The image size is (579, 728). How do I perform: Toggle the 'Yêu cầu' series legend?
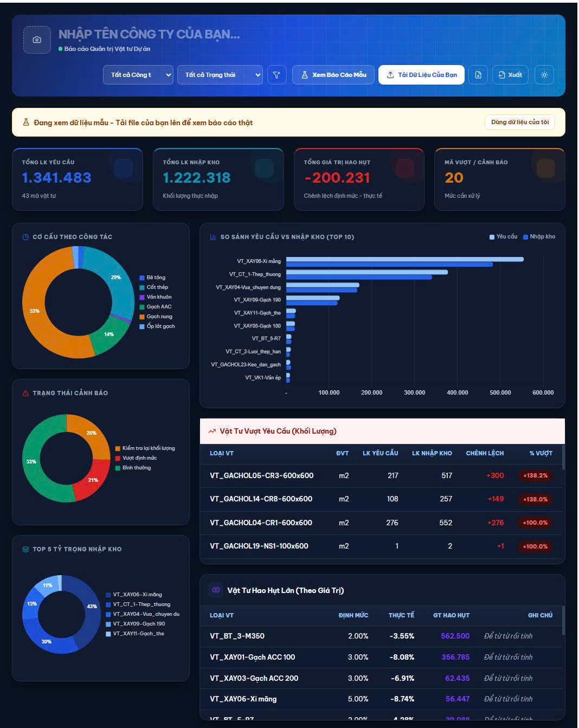[x=503, y=237]
